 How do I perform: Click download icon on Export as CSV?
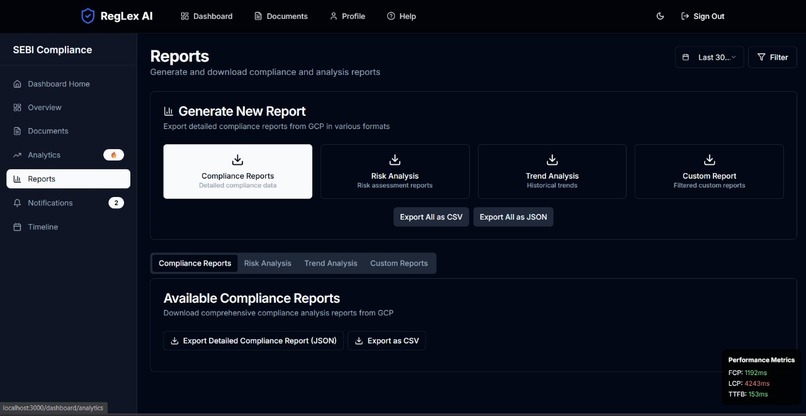pyautogui.click(x=359, y=340)
